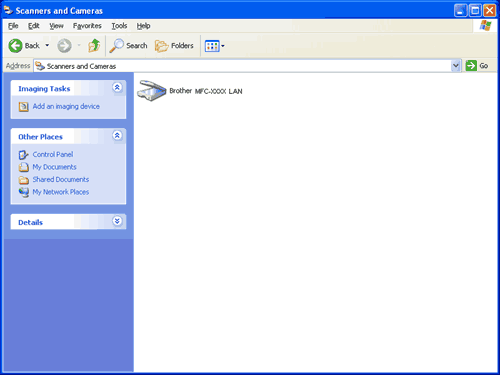Viewport: 500px width, 375px height.
Task: Click the Other Places header text
Action: [x=40, y=137]
